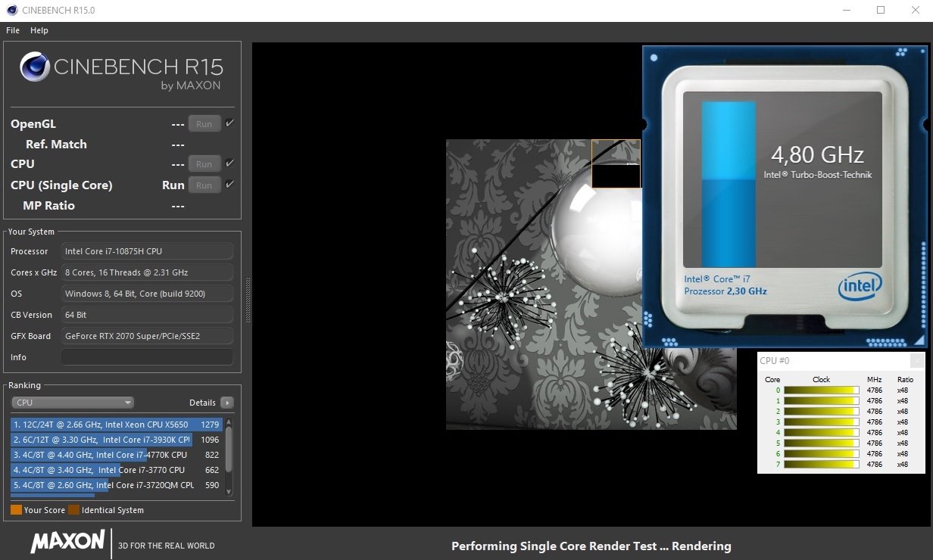Click Core 7 clock bar in CPU #0
This screenshot has width=933, height=560.
(821, 465)
